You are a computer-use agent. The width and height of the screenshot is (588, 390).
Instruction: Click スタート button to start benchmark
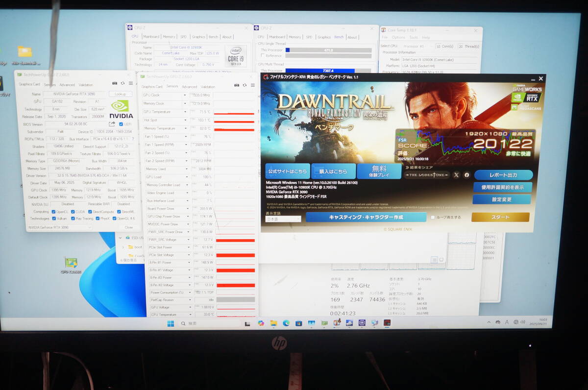[500, 217]
